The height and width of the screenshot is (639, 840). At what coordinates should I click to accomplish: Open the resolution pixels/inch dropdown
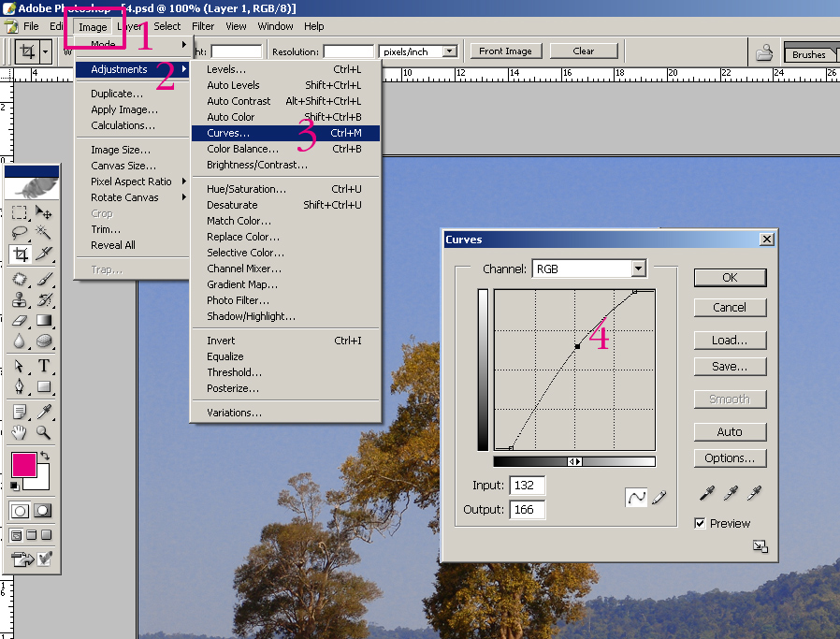pos(449,51)
